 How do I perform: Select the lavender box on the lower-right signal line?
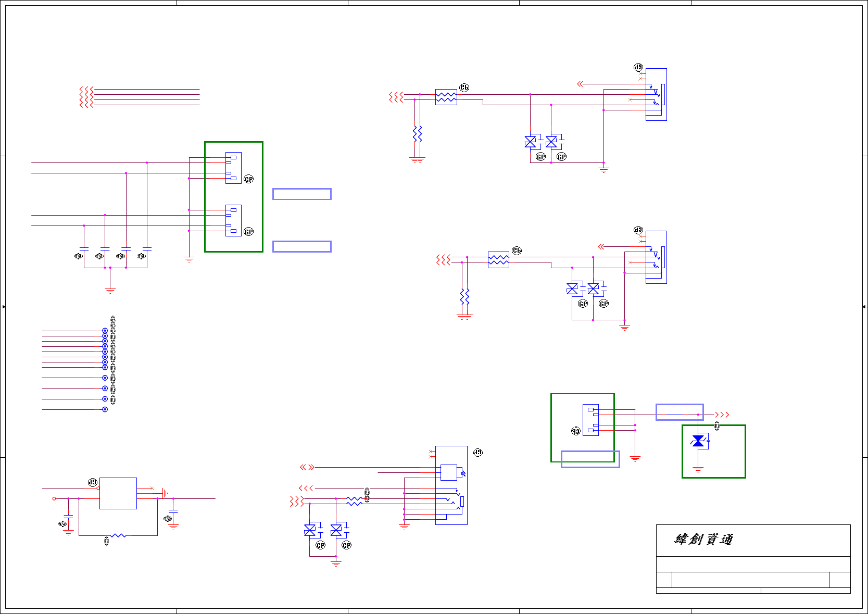[680, 412]
